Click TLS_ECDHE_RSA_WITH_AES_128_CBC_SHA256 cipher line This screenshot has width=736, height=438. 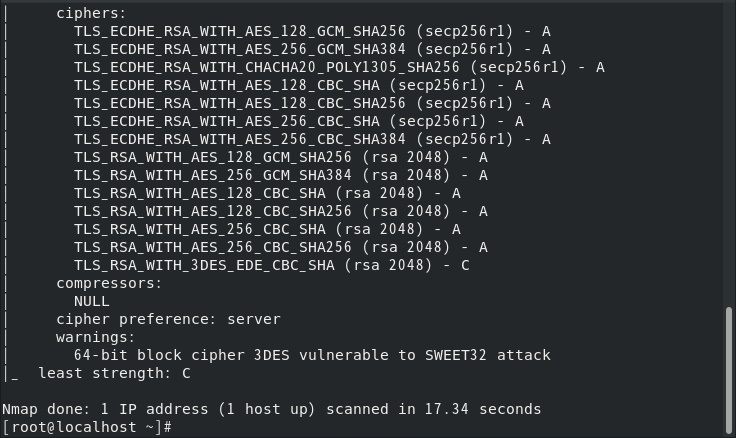[312, 103]
